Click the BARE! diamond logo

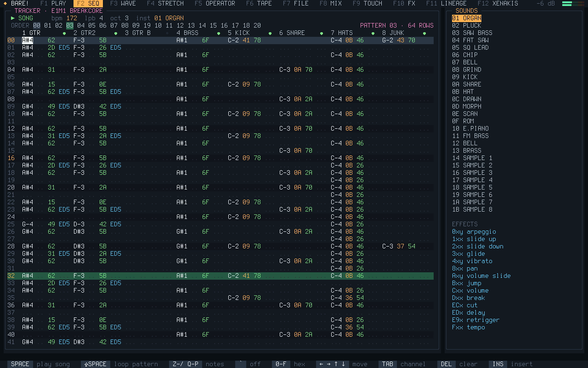coord(6,3)
